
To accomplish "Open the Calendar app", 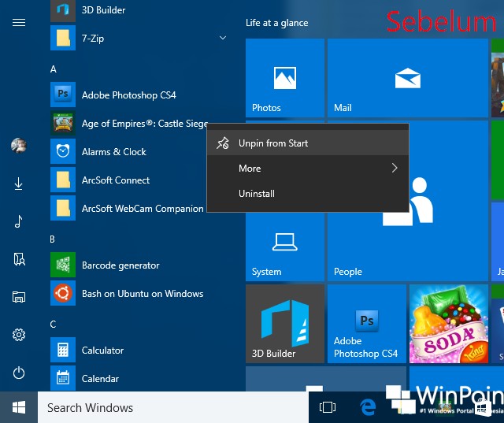I will [139, 378].
